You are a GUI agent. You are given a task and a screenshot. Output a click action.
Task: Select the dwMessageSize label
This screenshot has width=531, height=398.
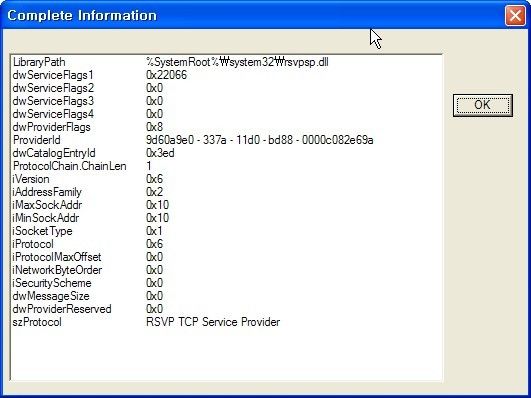51,296
